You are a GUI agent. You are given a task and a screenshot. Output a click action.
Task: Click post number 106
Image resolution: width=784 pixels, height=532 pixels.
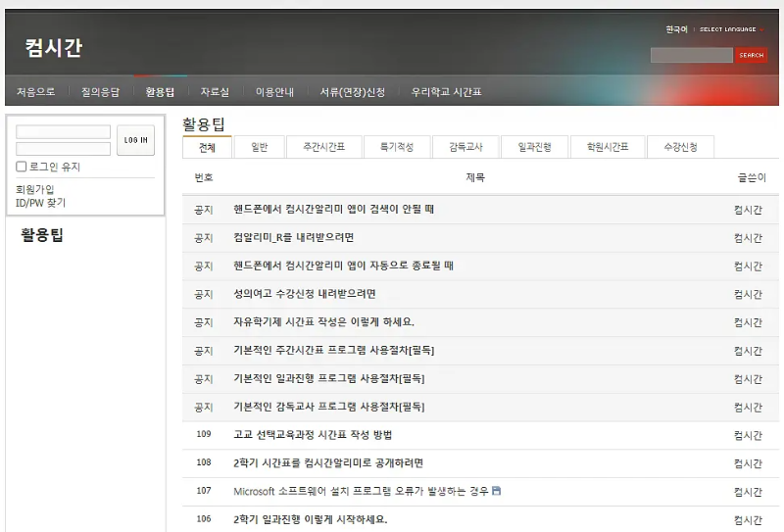204,519
